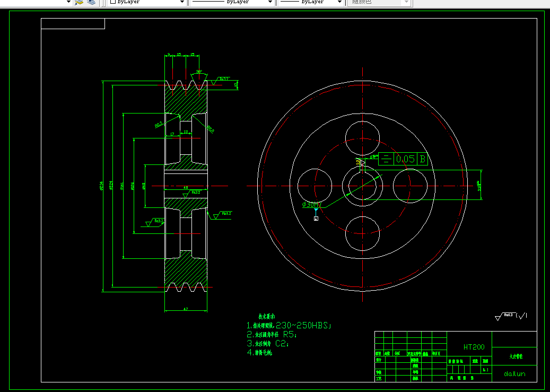
Task: Select the empty box at sheet top-left
Action: coord(73,23)
